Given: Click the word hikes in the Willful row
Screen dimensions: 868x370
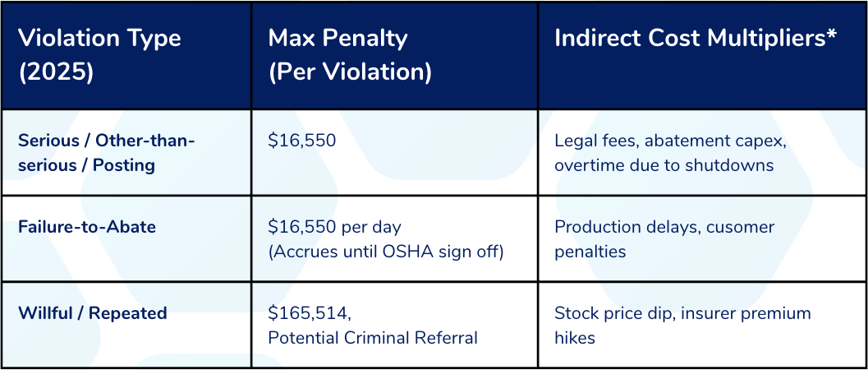Looking at the screenshot, I should click(575, 337).
